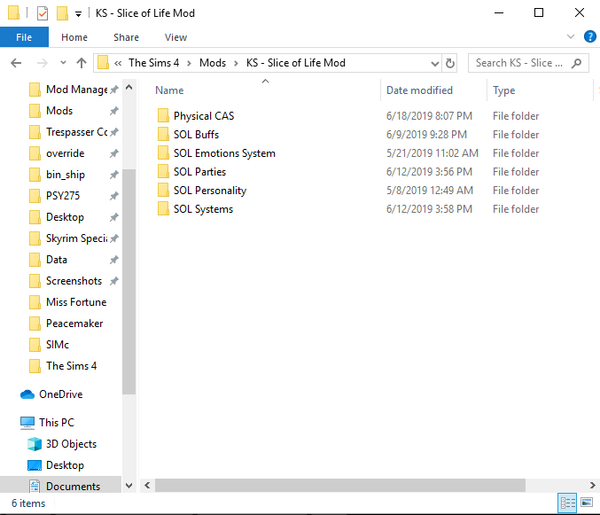Select This PC in the navigation pane
This screenshot has height=515, width=600.
tap(57, 423)
